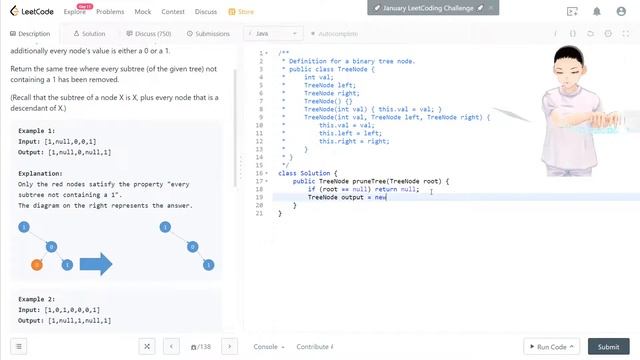Click "Input: [1,0,1,0,0,0,1]" text
Screen dimensions: 640x360
point(59,310)
